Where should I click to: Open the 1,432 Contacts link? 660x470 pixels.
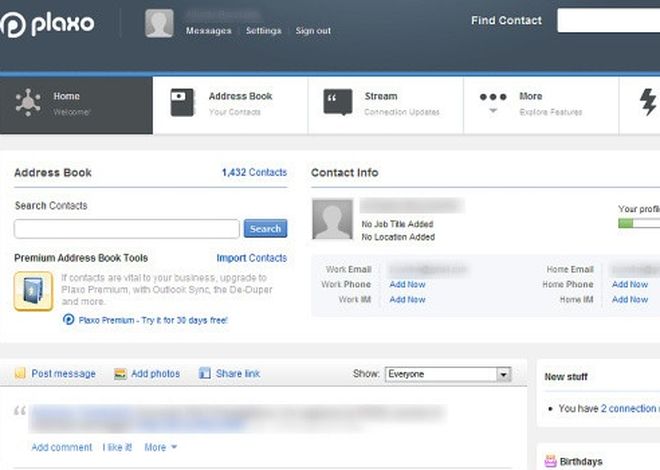[254, 173]
